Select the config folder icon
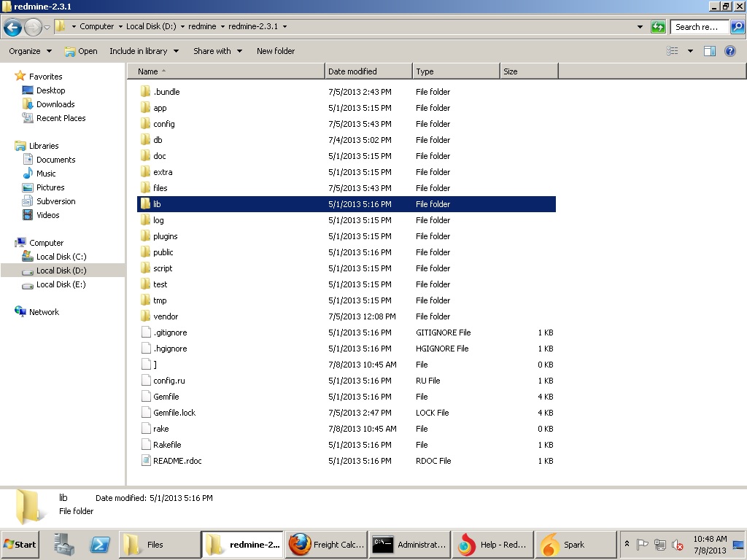This screenshot has width=747, height=560. tap(145, 124)
